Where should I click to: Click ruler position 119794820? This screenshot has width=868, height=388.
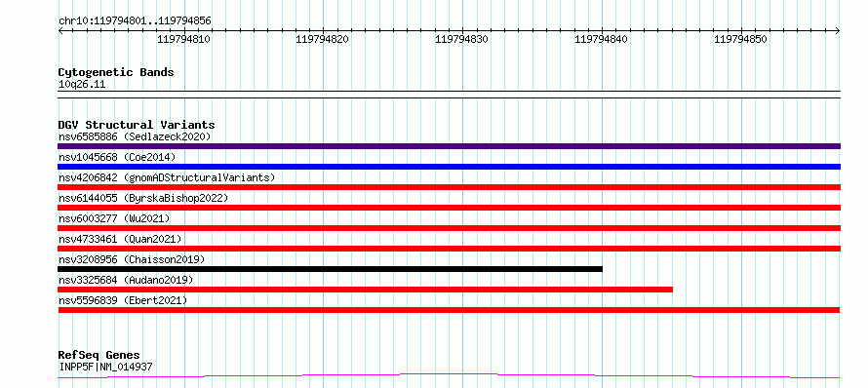pyautogui.click(x=322, y=39)
